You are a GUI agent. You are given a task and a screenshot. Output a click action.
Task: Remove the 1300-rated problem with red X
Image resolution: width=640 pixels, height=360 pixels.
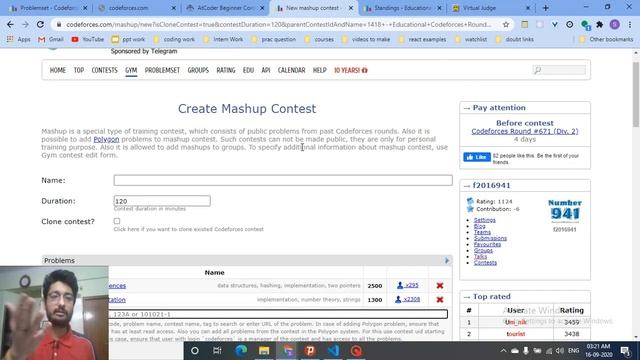coord(440,300)
